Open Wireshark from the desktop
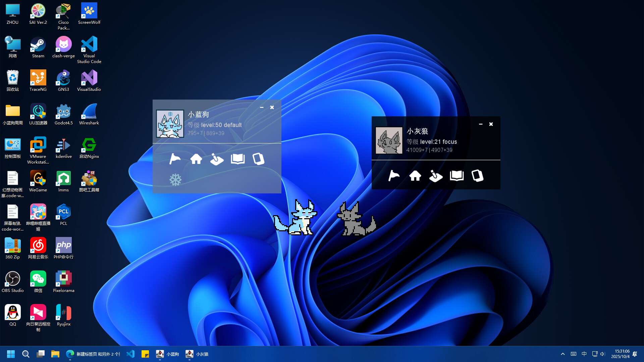Viewport: 644px width, 362px height. pos(89,112)
